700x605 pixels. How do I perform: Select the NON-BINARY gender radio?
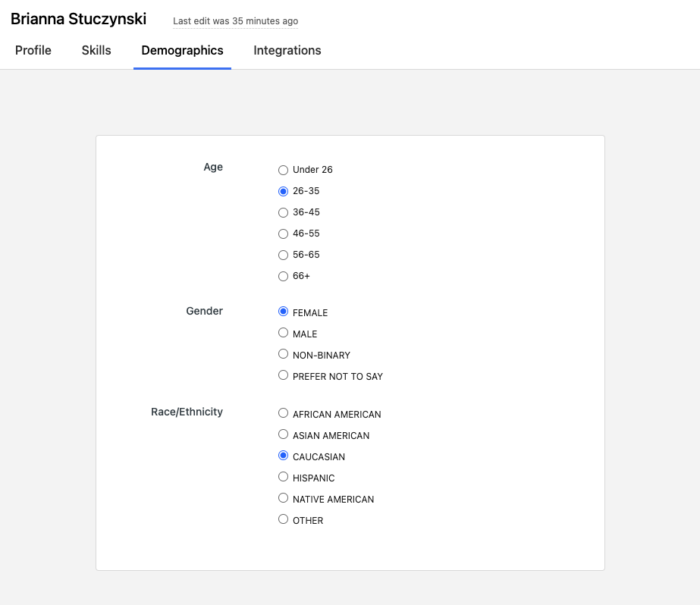tap(283, 354)
